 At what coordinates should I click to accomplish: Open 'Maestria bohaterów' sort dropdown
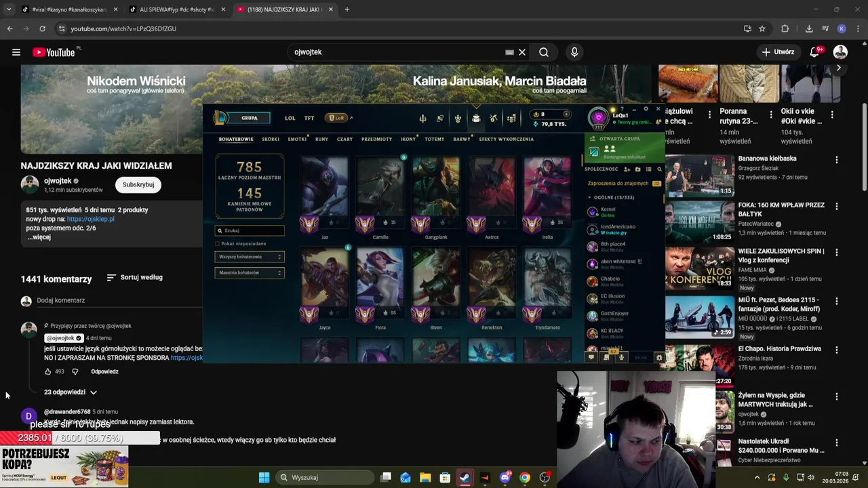(x=250, y=272)
